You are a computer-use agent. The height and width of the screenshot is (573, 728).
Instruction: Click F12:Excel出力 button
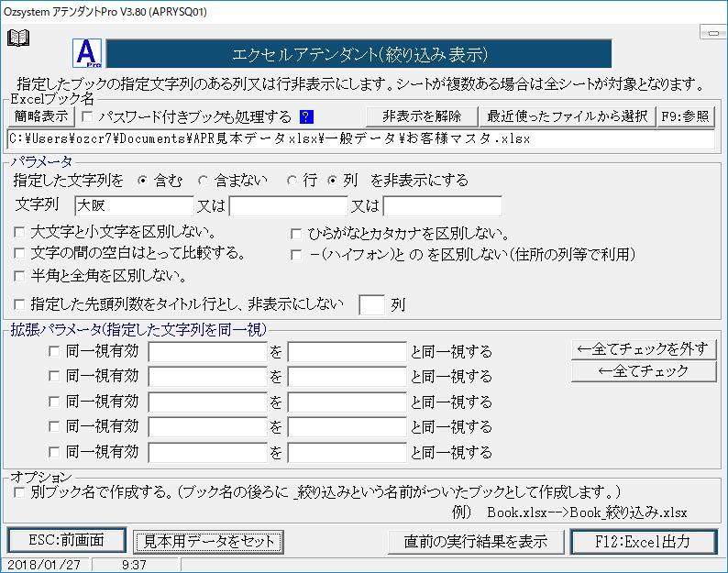click(644, 542)
